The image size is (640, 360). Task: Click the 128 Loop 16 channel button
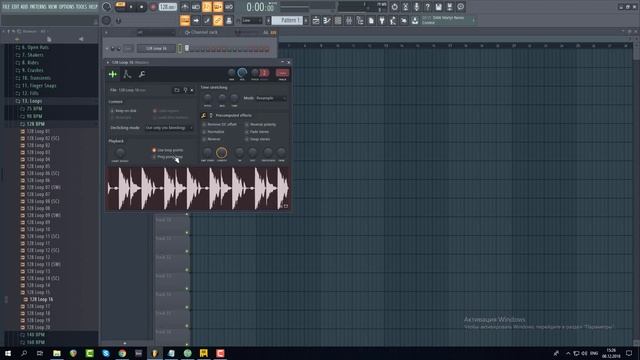156,48
